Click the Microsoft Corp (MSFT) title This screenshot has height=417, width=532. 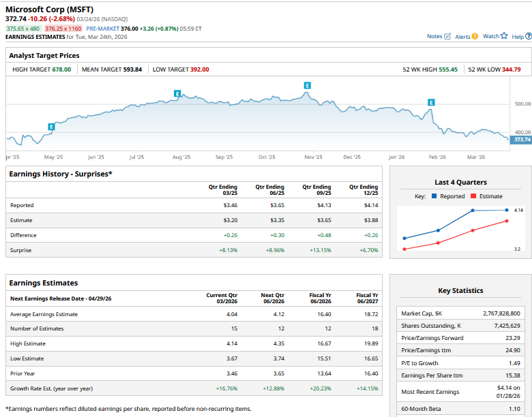[x=49, y=9]
